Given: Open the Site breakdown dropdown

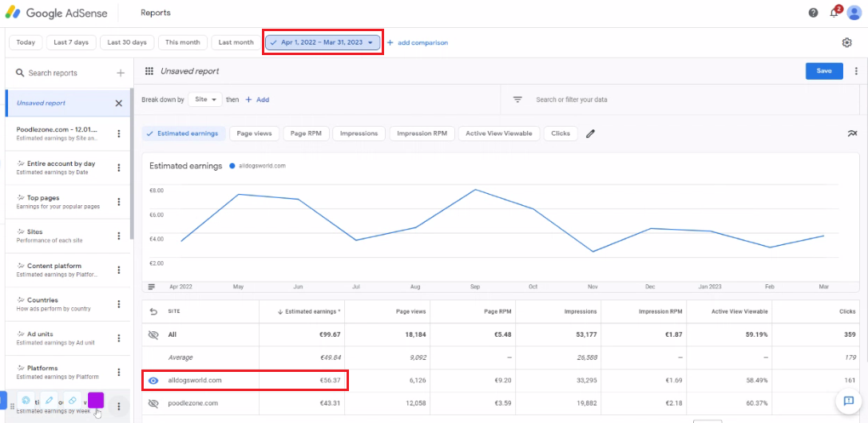Looking at the screenshot, I should 204,100.
